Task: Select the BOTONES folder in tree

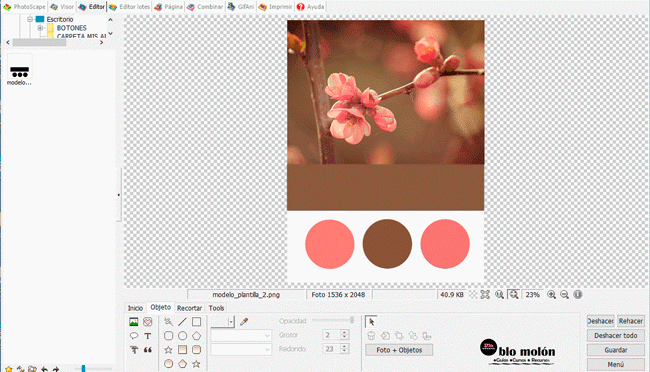Action: 71,28
